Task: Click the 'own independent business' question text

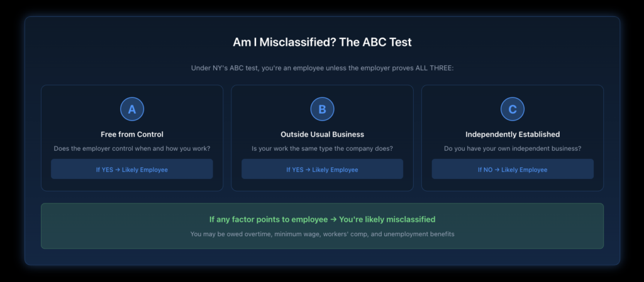Action: [513, 149]
